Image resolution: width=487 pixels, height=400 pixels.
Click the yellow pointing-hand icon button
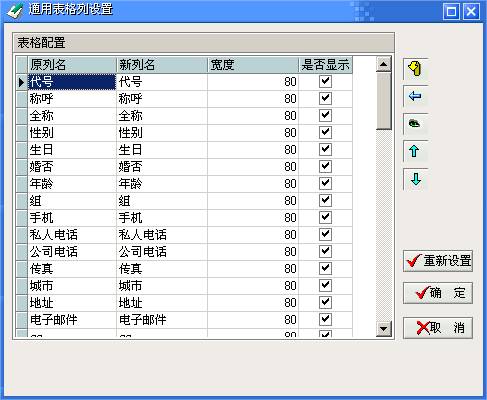pos(415,69)
